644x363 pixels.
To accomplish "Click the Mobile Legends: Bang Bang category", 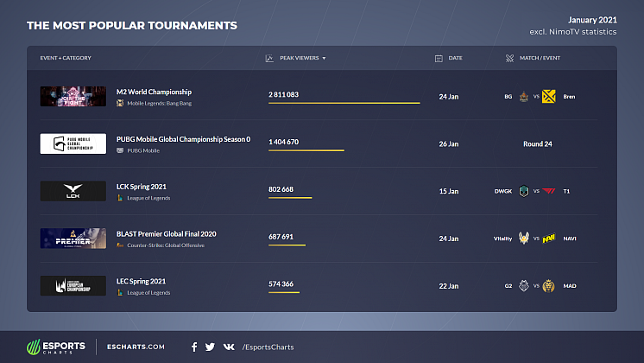I will 160,103.
